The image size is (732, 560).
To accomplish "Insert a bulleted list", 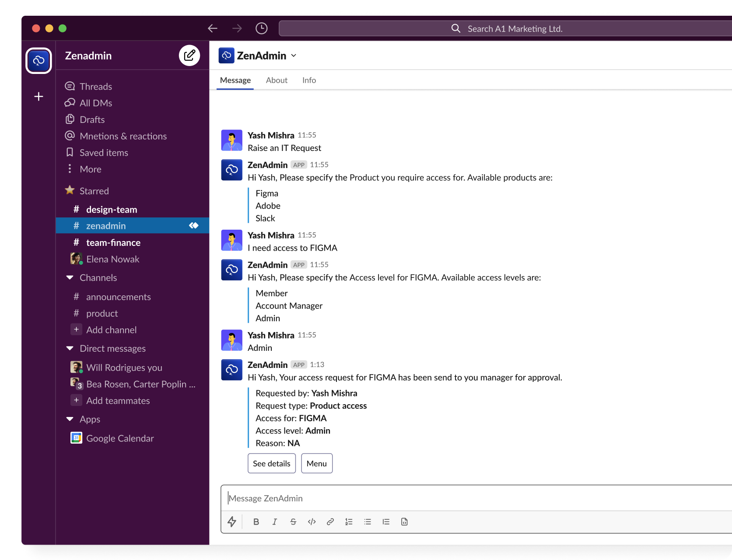I will (x=368, y=521).
